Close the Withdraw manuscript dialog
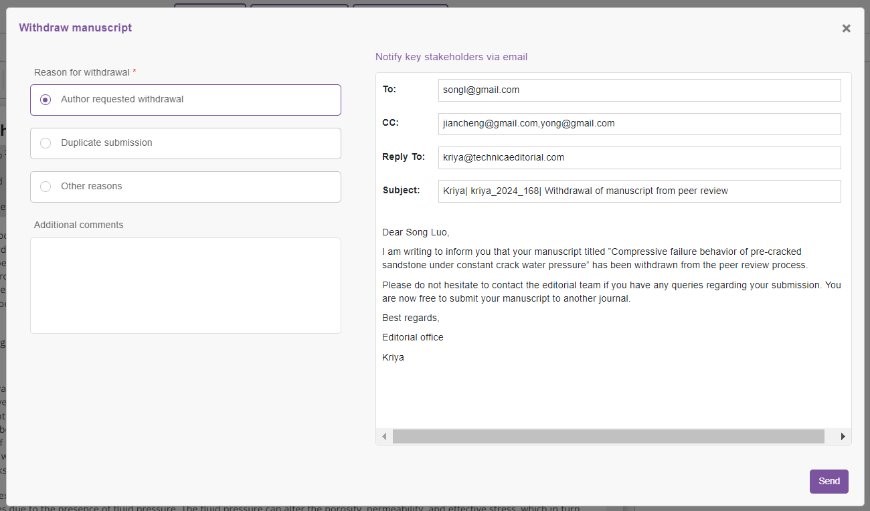870x511 pixels. pos(846,28)
